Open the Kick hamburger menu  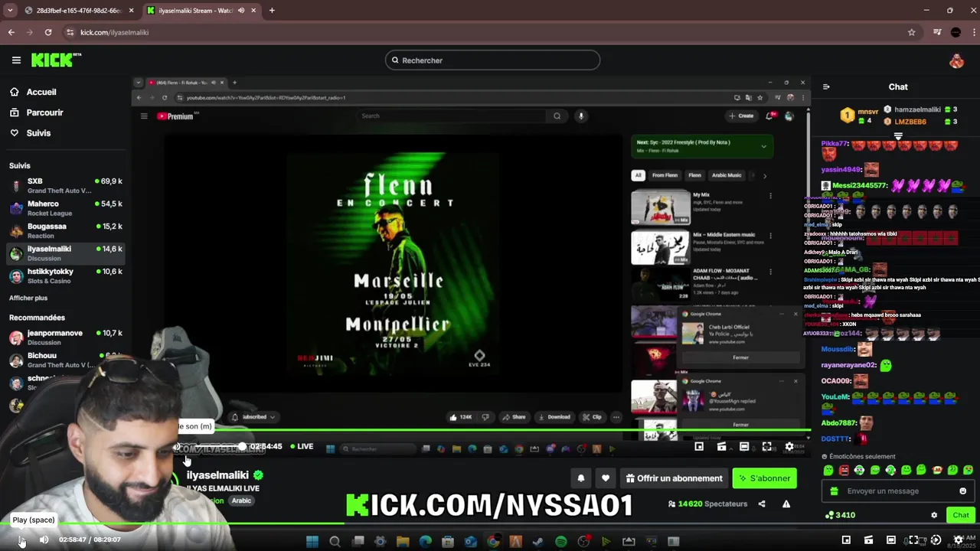[x=16, y=60]
